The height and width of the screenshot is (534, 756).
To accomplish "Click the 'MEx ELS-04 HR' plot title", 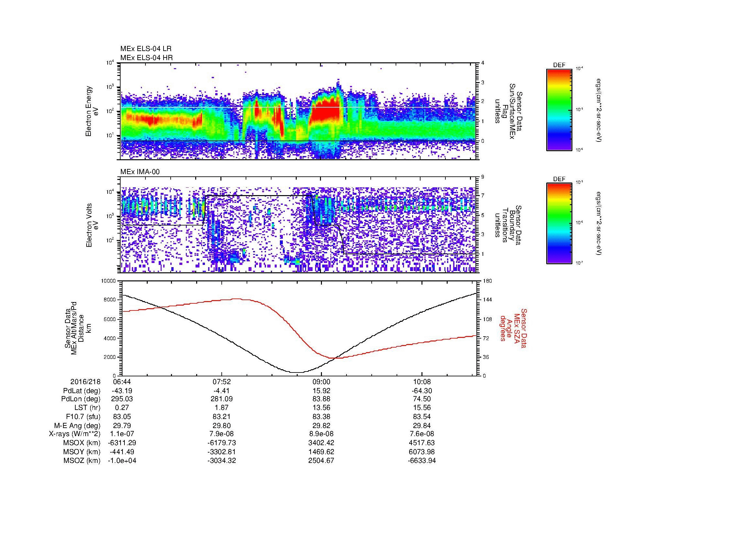I will click(x=146, y=58).
